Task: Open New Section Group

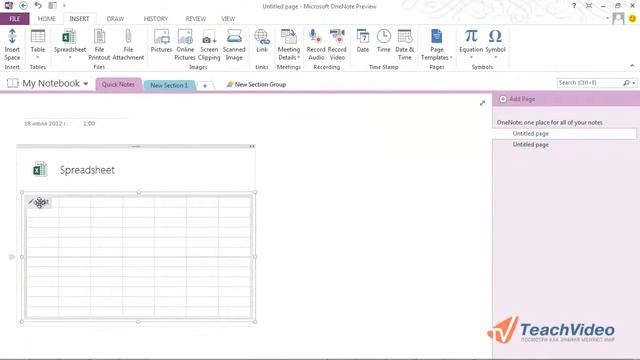Action: [256, 84]
